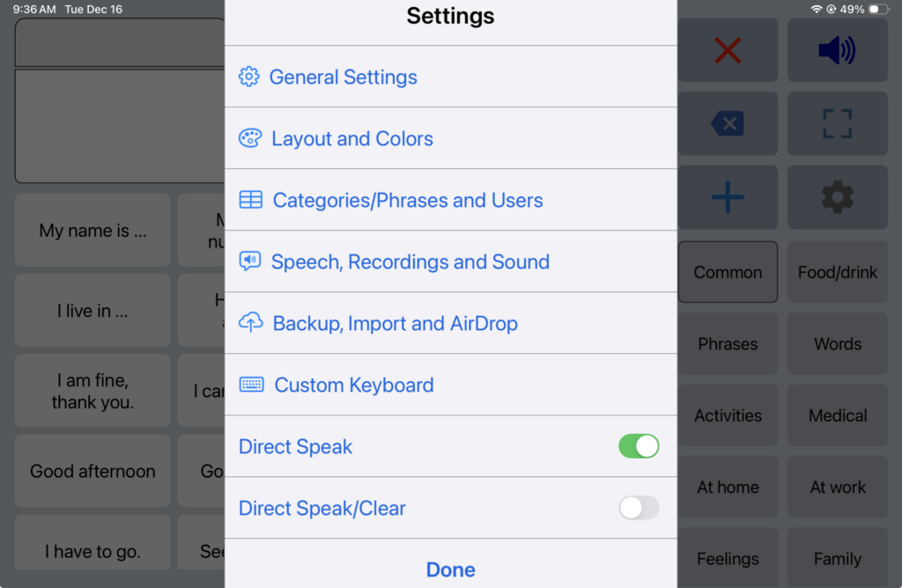Click the red X clear icon

coord(728,49)
